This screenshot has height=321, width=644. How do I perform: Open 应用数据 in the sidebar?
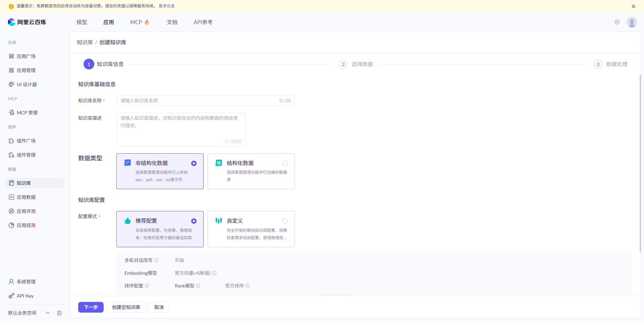click(x=26, y=197)
